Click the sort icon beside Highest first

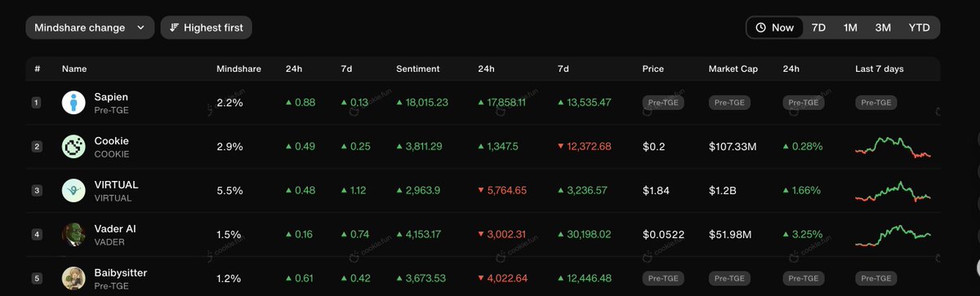174,28
